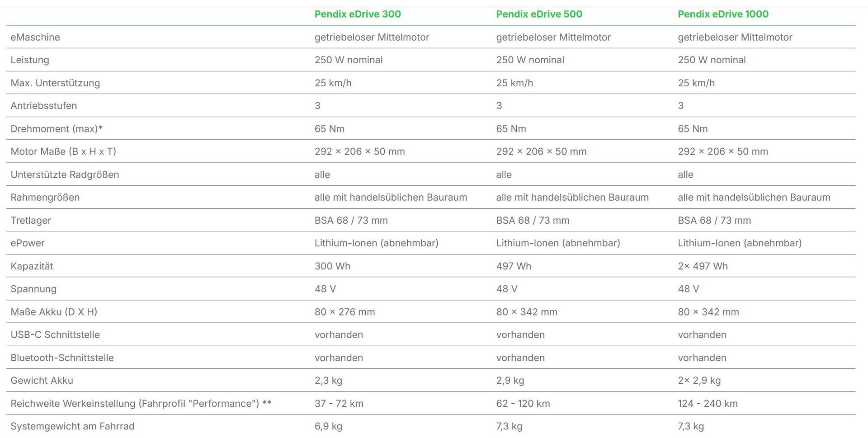
Task: Click the Pendix eDrive 300 column header
Action: (358, 14)
